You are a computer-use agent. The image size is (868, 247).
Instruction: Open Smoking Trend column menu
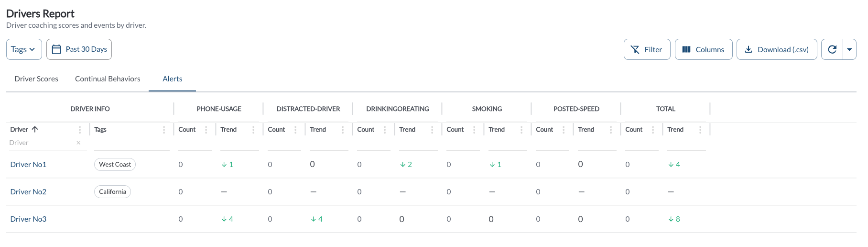(521, 130)
